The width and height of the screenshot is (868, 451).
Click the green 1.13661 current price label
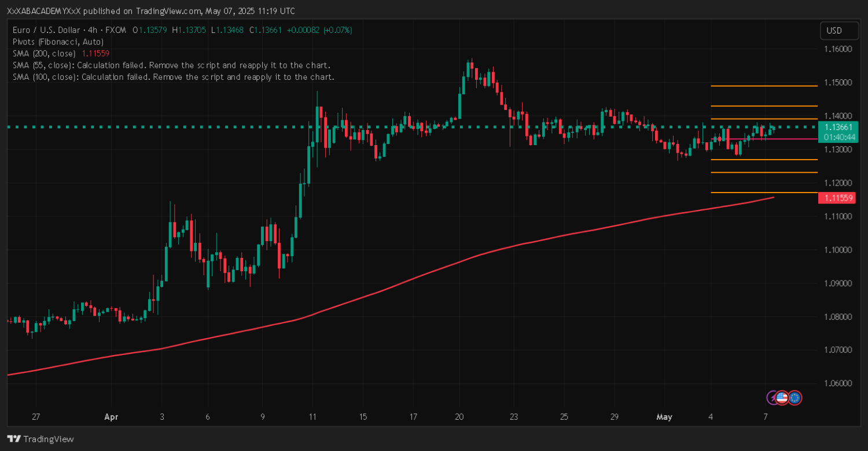pyautogui.click(x=837, y=127)
